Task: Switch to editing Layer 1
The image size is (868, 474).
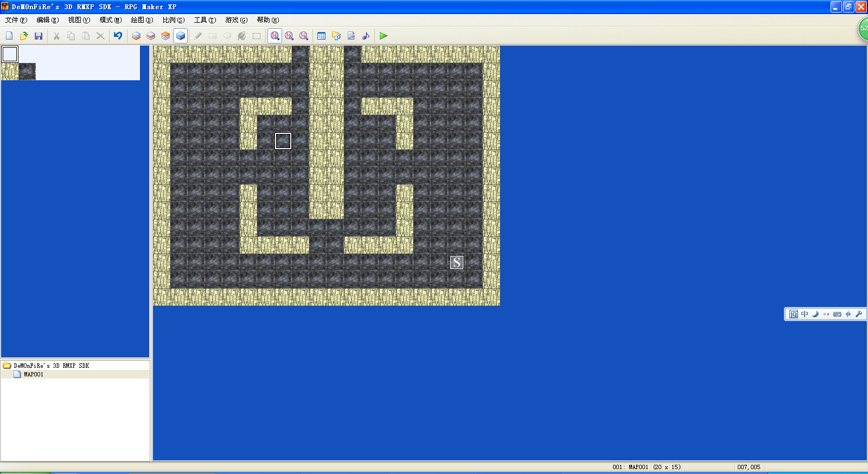Action: 136,36
